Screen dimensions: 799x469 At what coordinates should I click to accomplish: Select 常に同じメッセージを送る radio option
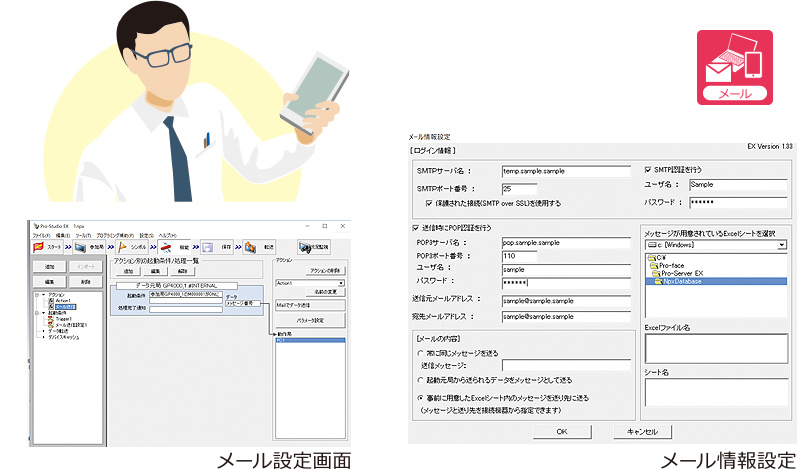419,353
